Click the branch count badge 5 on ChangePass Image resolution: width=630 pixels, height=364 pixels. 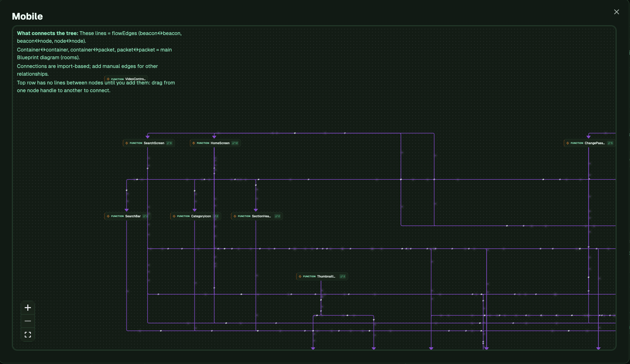coord(610,143)
